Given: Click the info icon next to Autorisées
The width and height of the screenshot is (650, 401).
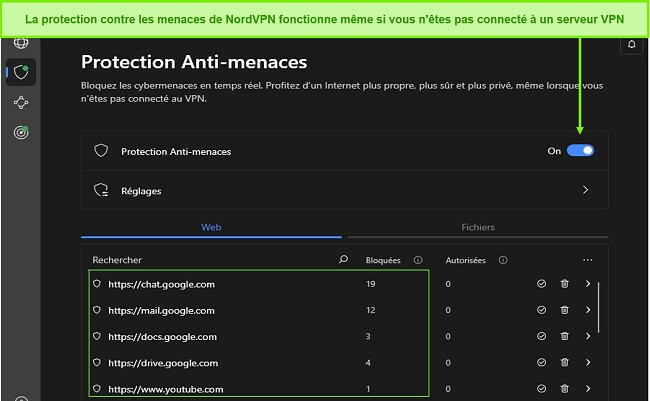Looking at the screenshot, I should [503, 260].
